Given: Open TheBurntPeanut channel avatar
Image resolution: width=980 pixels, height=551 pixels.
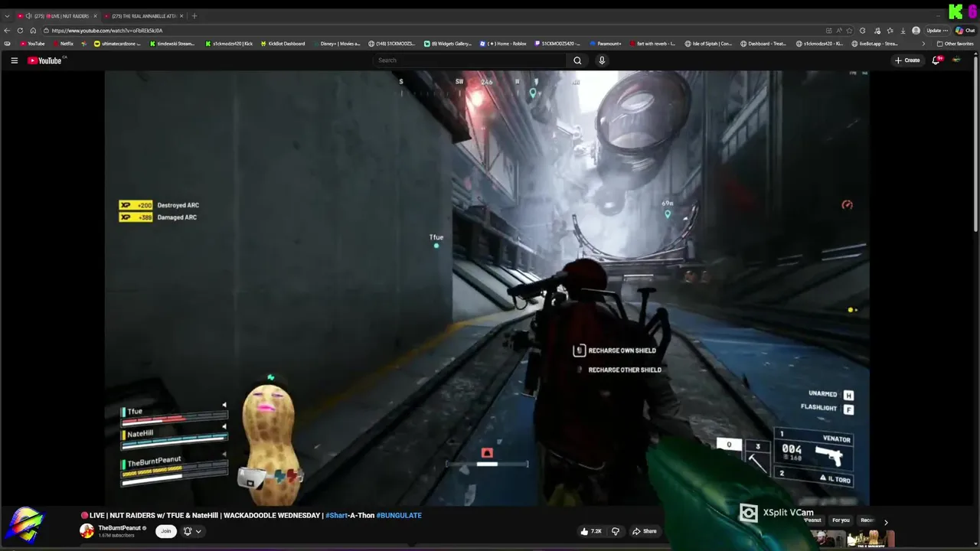Looking at the screenshot, I should [x=87, y=531].
